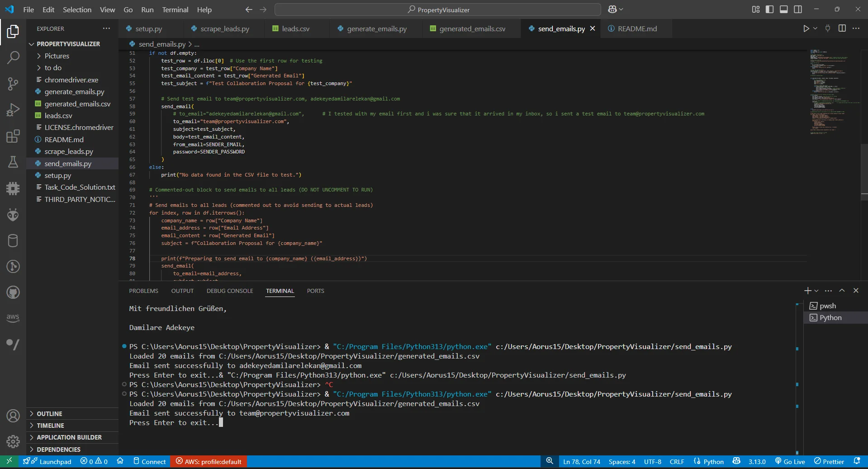868x469 pixels.
Task: Click the Run Python File play button
Action: (x=806, y=29)
